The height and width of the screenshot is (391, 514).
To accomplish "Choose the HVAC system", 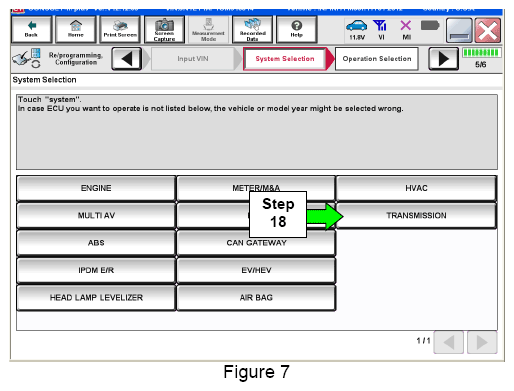I will 416,188.
